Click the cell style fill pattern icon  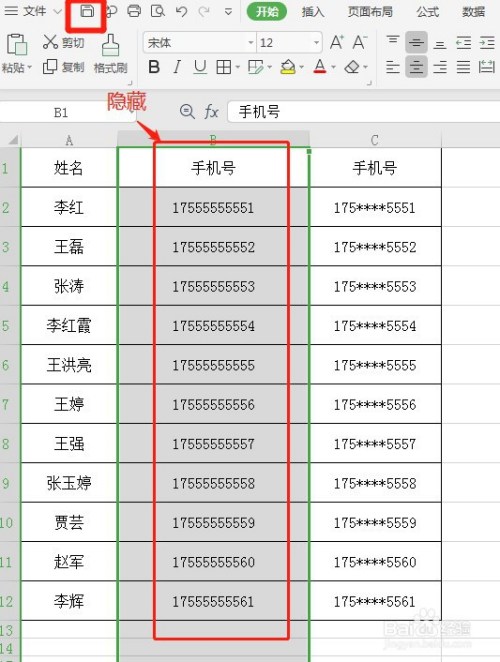click(x=256, y=67)
